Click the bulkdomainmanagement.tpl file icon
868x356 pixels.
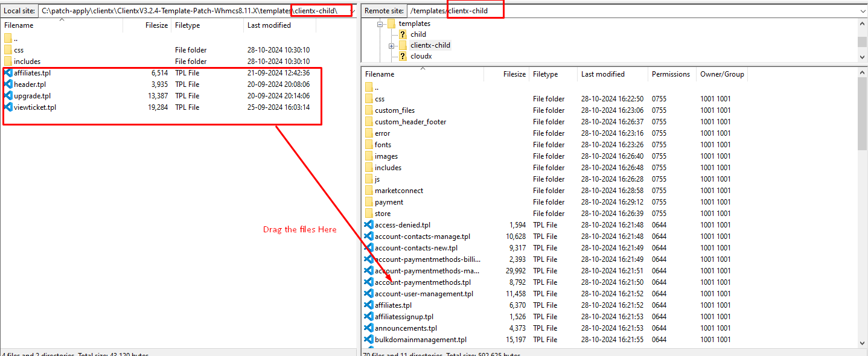[x=369, y=340]
